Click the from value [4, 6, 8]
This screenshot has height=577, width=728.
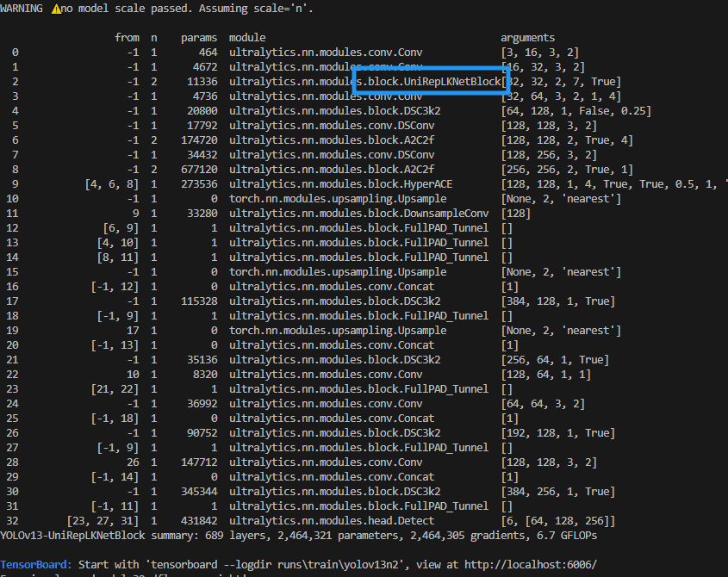pyautogui.click(x=112, y=184)
